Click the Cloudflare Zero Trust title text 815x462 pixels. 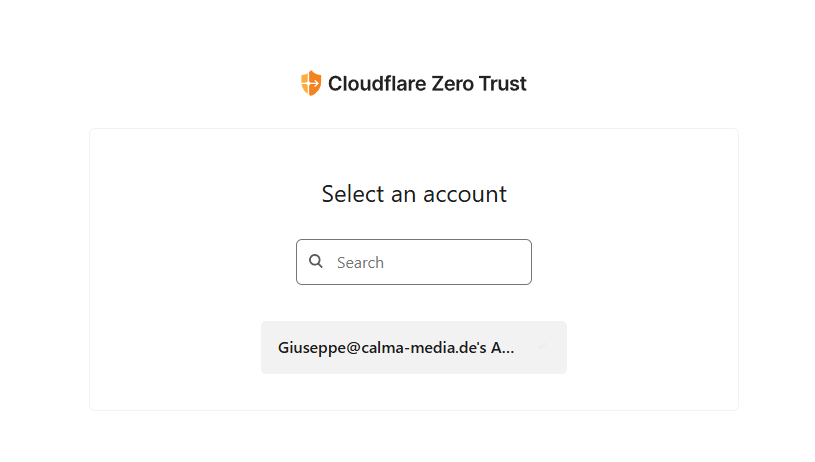pos(427,84)
